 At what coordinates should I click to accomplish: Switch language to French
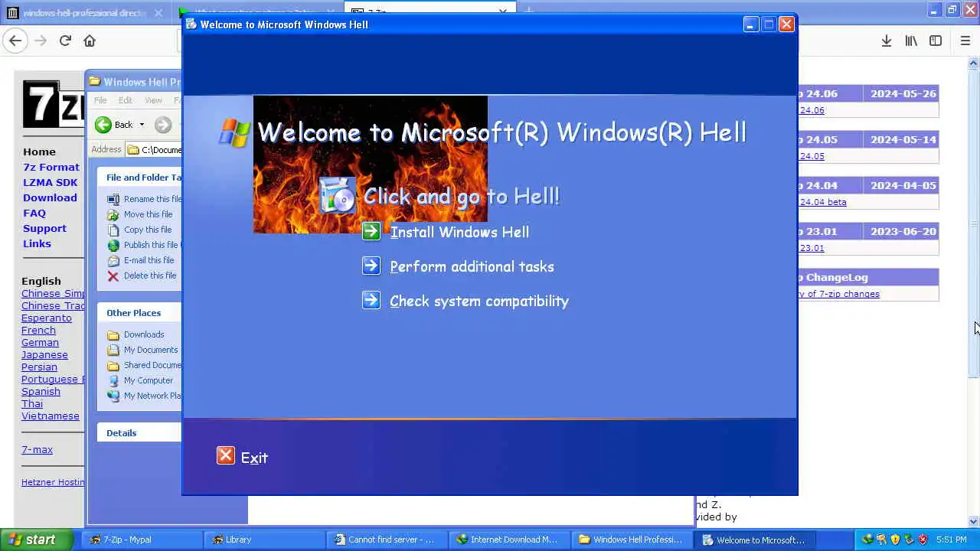(38, 330)
